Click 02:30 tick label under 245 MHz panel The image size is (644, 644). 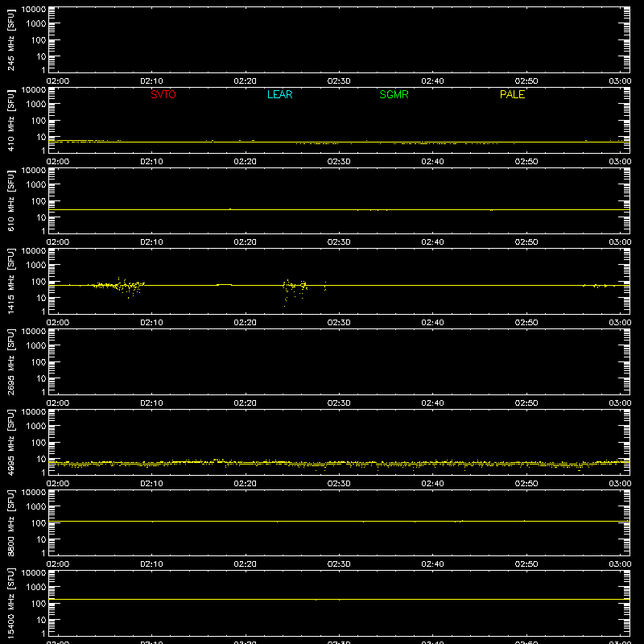coord(339,81)
